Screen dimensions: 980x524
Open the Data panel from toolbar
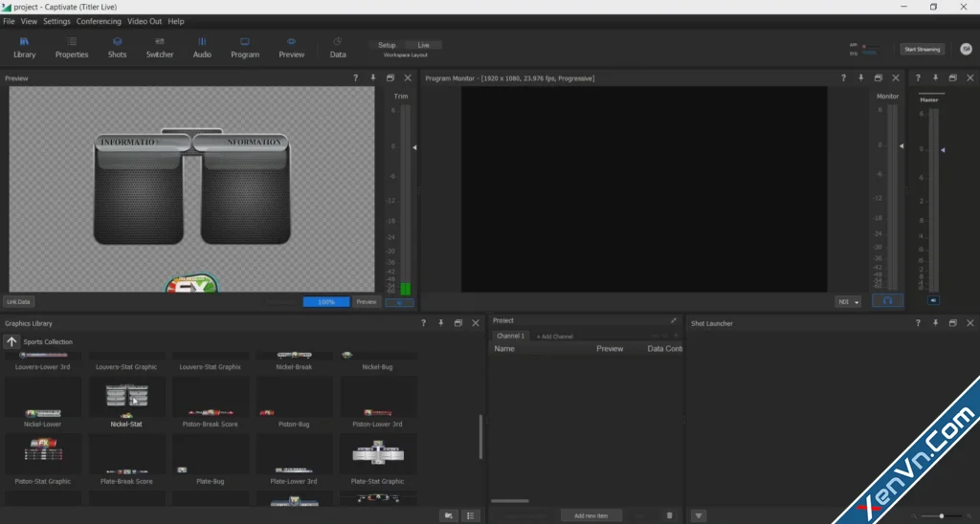tap(338, 48)
